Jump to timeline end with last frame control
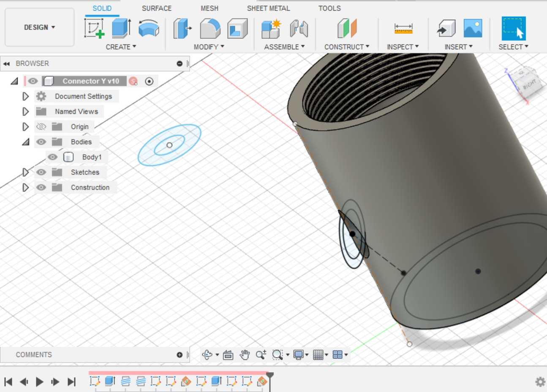 pos(71,381)
